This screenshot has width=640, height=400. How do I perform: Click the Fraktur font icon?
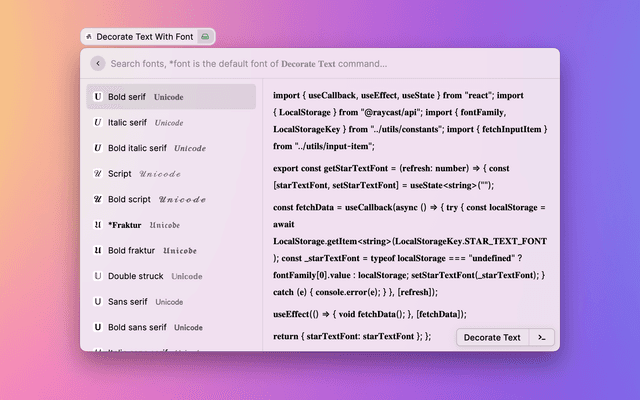point(97,224)
